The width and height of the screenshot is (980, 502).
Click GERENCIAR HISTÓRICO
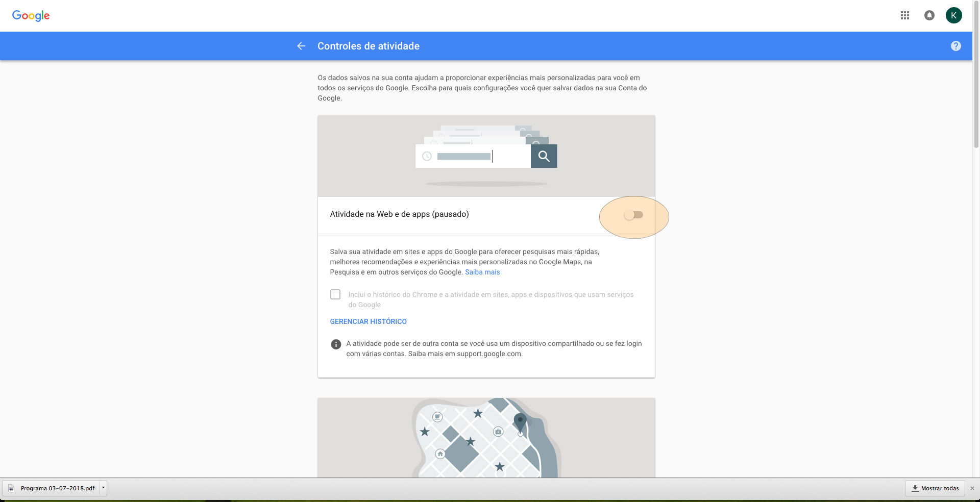coord(368,321)
